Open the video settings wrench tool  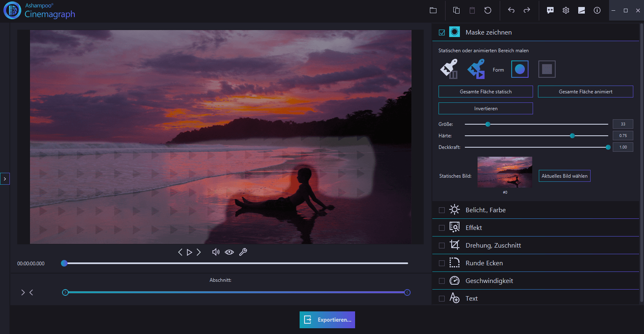pyautogui.click(x=243, y=252)
